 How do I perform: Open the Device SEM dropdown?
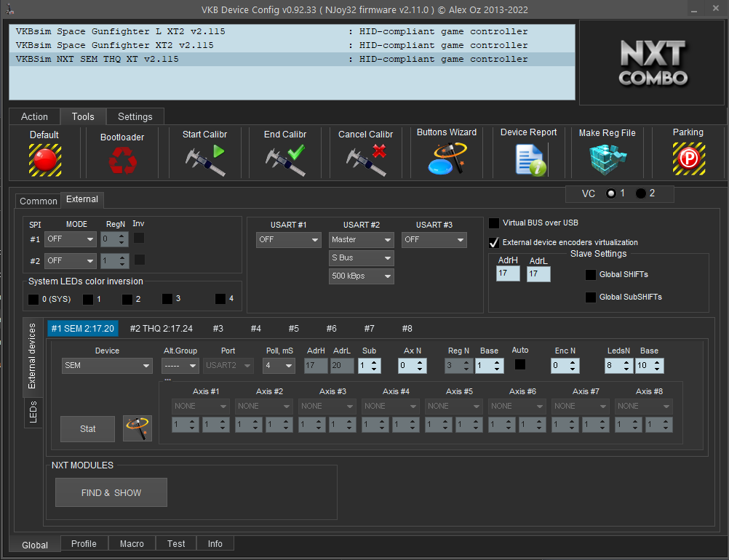[108, 366]
